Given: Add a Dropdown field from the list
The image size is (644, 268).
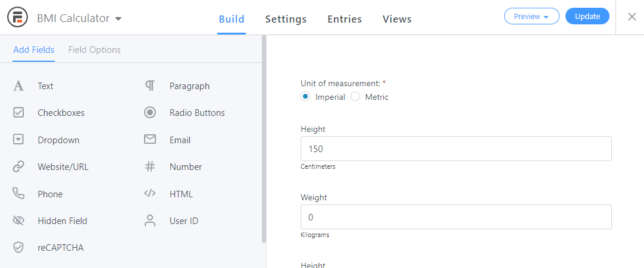Looking at the screenshot, I should [58, 140].
